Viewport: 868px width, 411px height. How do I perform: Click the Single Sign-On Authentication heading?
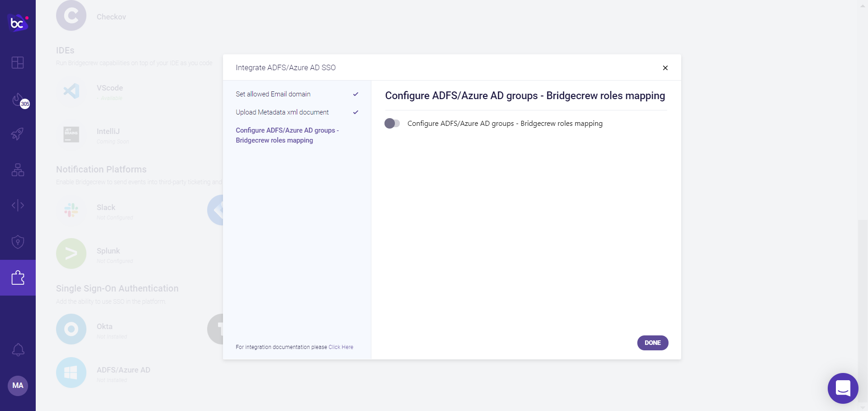pos(117,288)
